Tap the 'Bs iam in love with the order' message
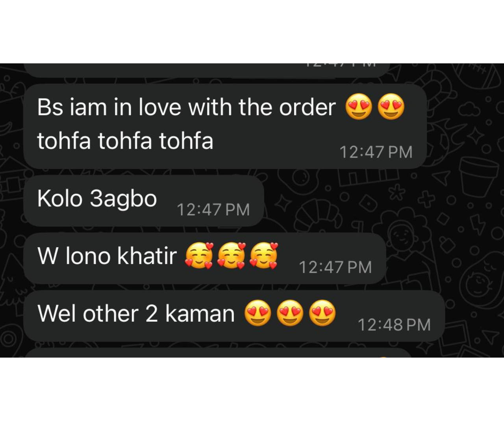Viewport: 504px width, 421px height. (x=225, y=126)
